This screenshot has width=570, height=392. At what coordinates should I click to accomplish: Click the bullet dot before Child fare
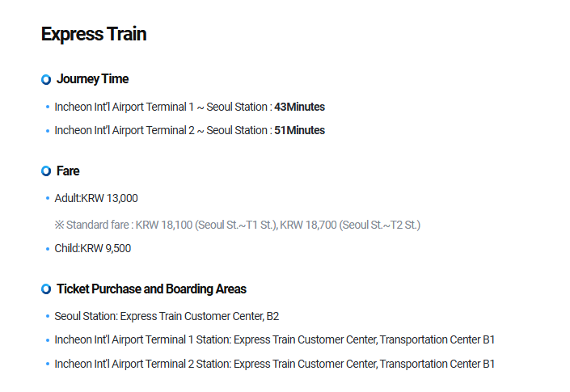pos(48,249)
